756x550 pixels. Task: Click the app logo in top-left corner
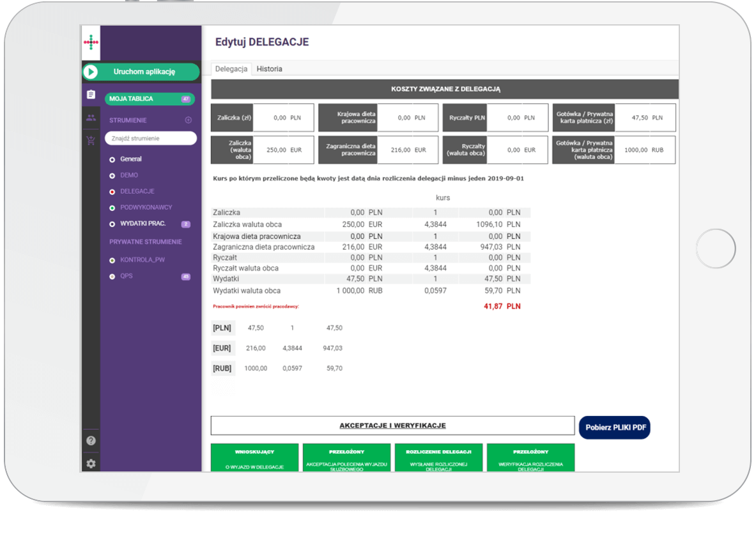click(91, 43)
